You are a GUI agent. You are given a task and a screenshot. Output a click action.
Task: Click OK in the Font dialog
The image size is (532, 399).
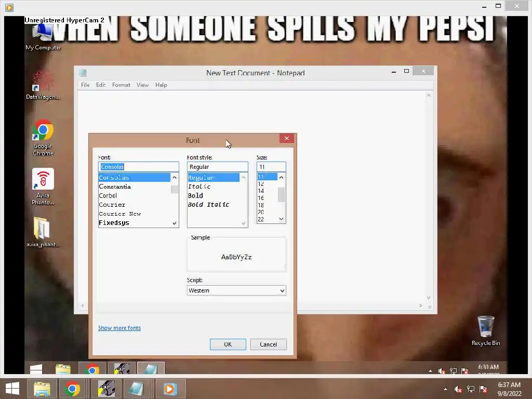(228, 344)
